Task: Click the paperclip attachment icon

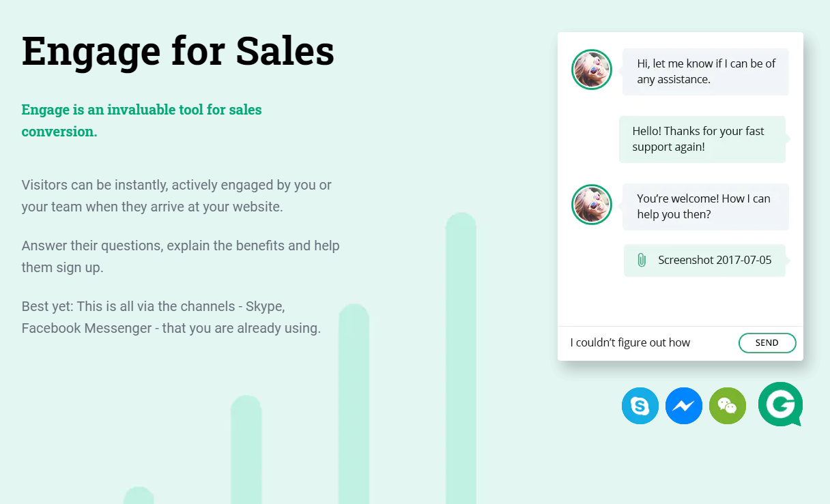Action: (x=642, y=260)
